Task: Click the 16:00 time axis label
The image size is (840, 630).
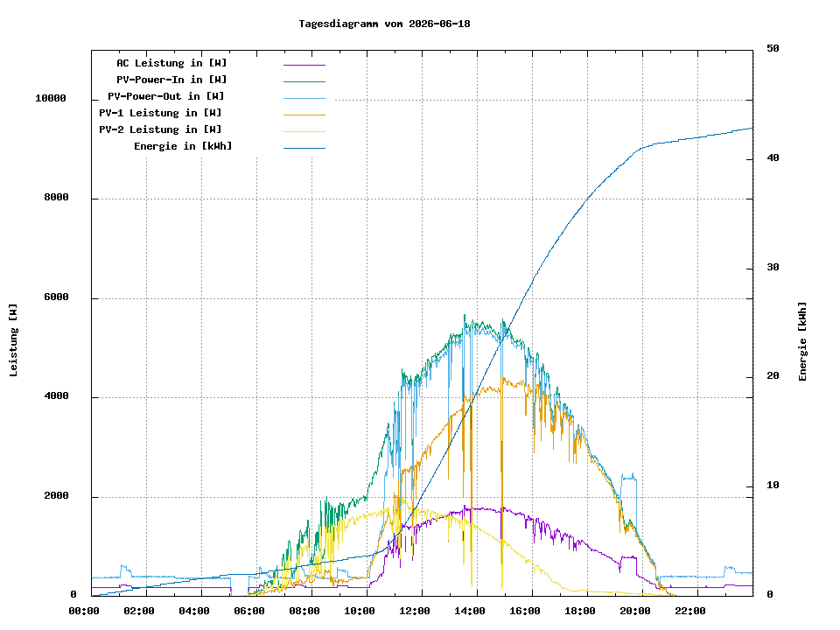Action: [526, 611]
